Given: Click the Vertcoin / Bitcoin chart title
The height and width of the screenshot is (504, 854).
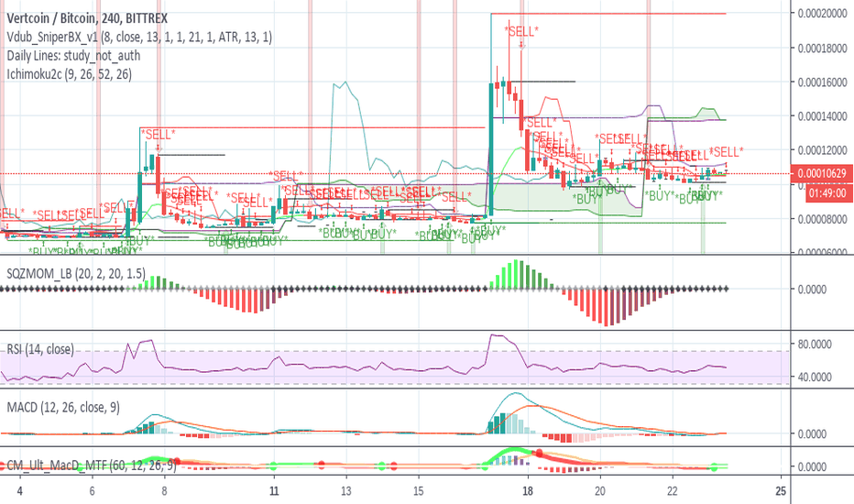Looking at the screenshot, I should click(x=87, y=18).
